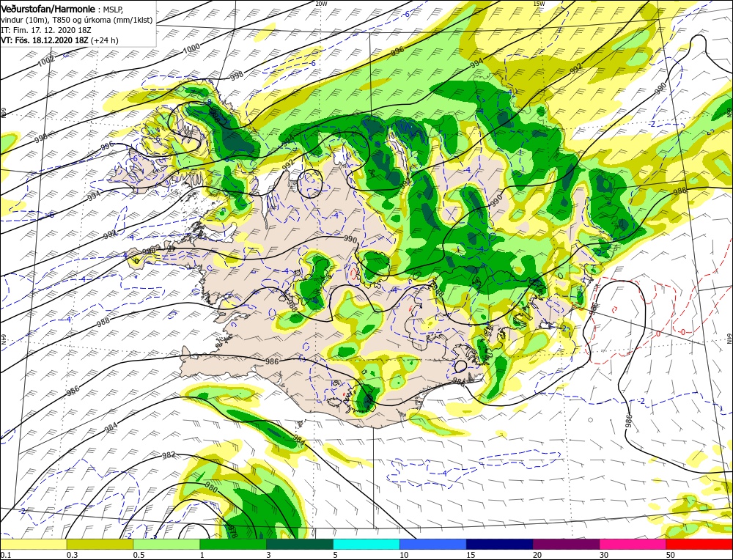
Task: Select the dark green 3–5 legend swatch
Action: tap(300, 544)
